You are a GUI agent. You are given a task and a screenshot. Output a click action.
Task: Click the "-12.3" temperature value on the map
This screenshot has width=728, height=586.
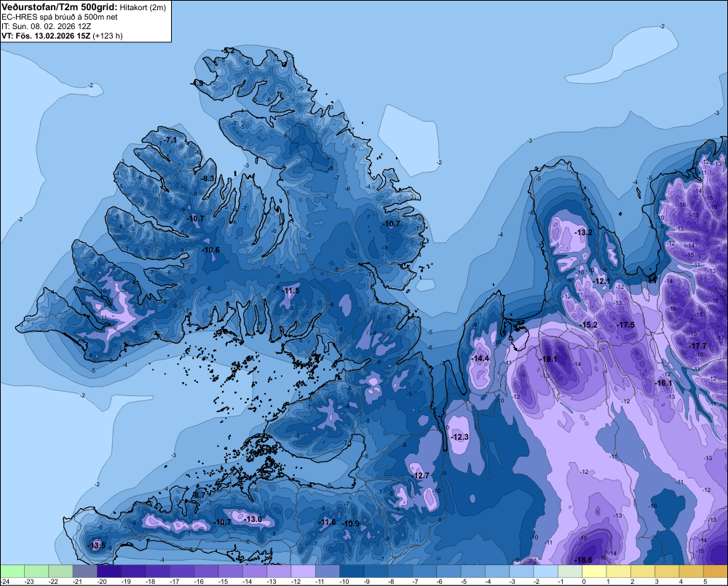460,437
